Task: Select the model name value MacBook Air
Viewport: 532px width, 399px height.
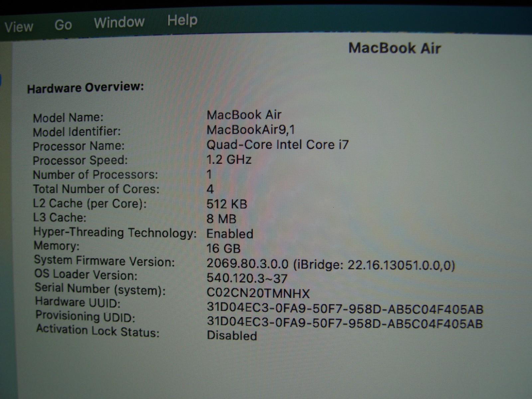Action: tap(244, 115)
